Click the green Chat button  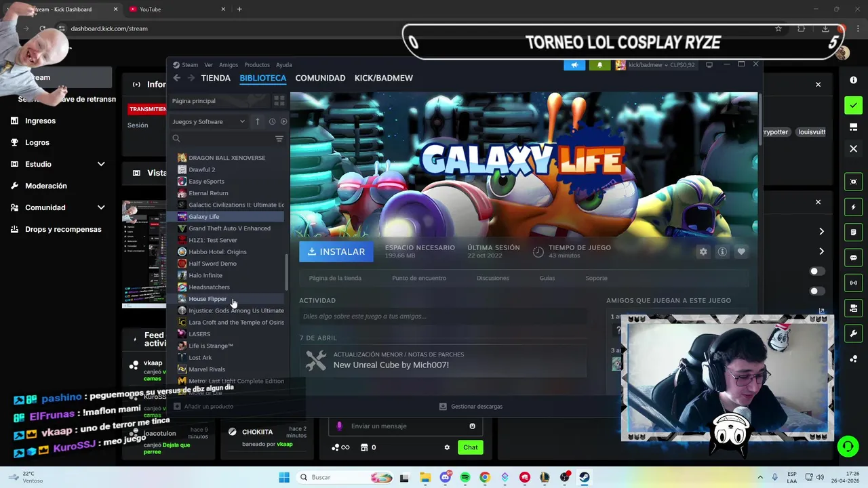coord(471,447)
